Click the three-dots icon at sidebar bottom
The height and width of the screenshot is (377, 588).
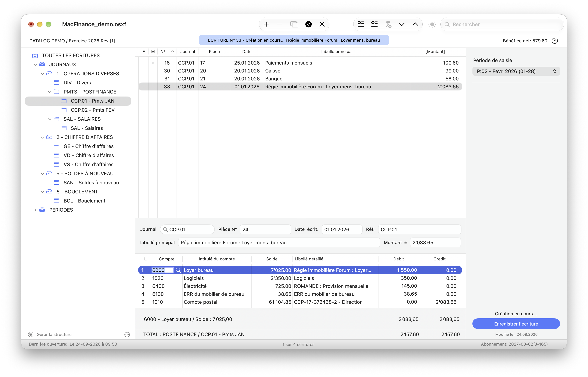pos(127,334)
